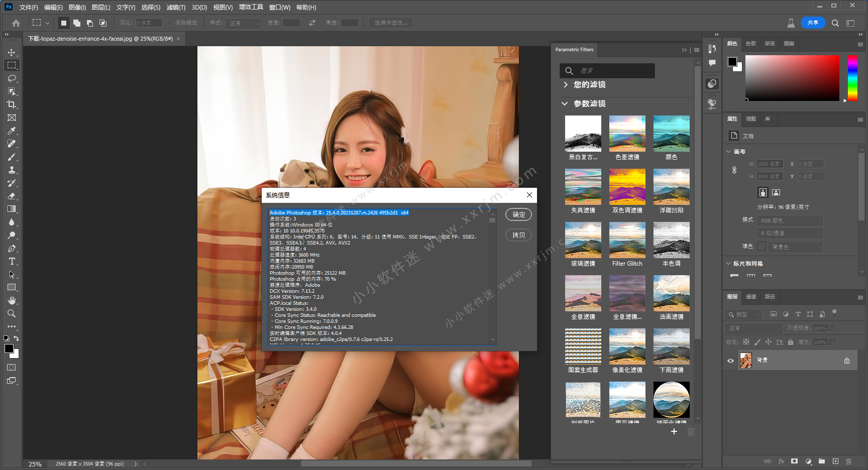868x470 pixels.
Task: Open the RGB 颜色 mode dropdown
Action: tap(791, 220)
